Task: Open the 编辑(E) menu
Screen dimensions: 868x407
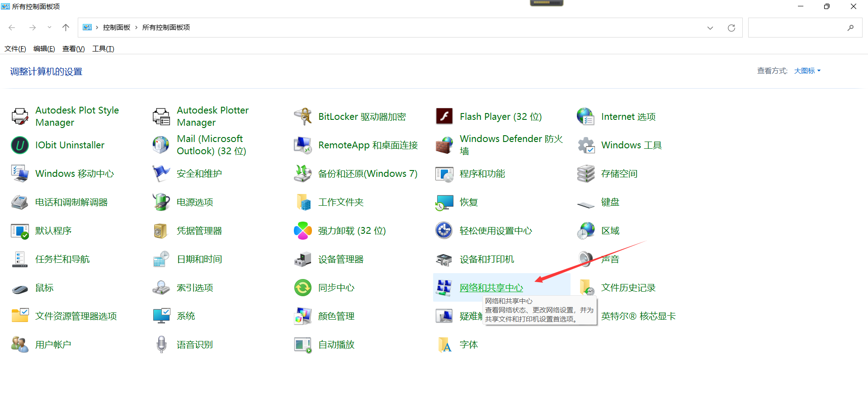Action: [44, 49]
